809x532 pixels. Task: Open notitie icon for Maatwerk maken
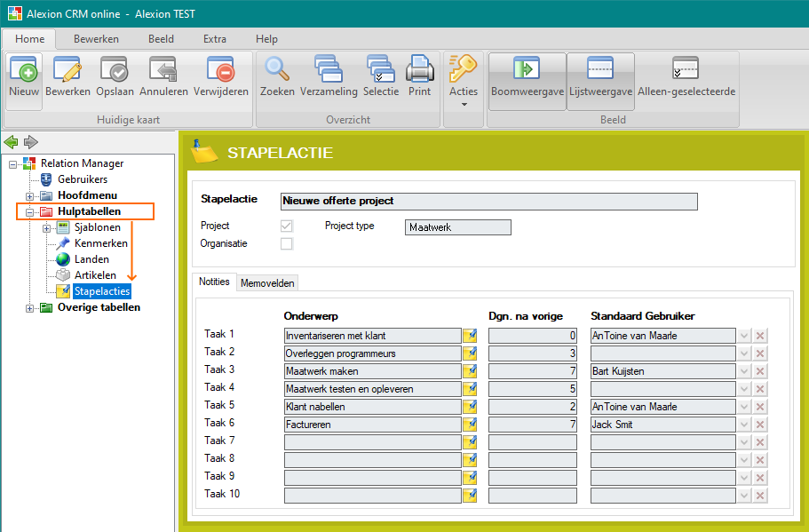click(x=470, y=371)
